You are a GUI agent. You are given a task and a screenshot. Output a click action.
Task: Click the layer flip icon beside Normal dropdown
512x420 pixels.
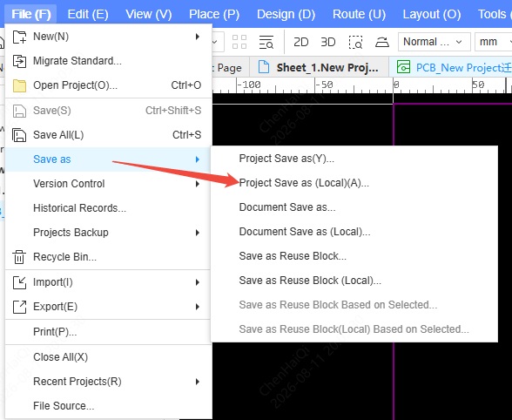pyautogui.click(x=381, y=42)
